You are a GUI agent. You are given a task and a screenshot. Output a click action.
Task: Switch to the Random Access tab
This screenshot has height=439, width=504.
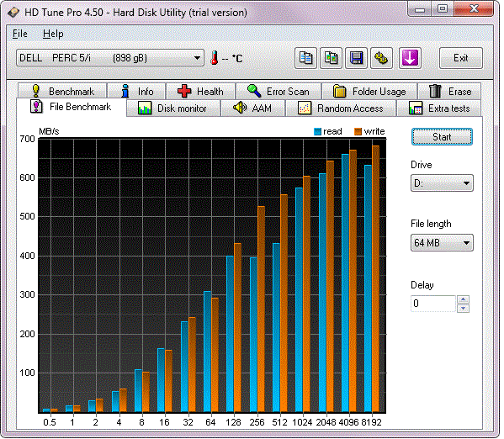pyautogui.click(x=341, y=108)
